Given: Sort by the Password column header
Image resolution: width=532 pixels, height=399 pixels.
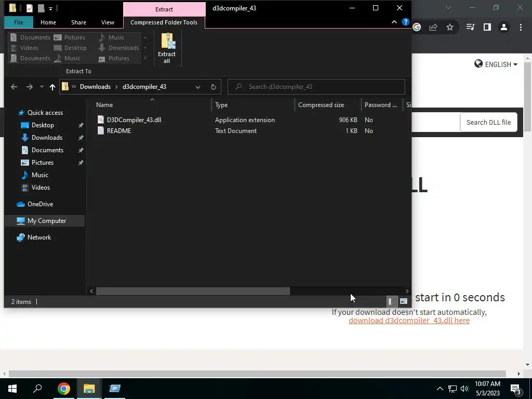Looking at the screenshot, I should point(381,105).
